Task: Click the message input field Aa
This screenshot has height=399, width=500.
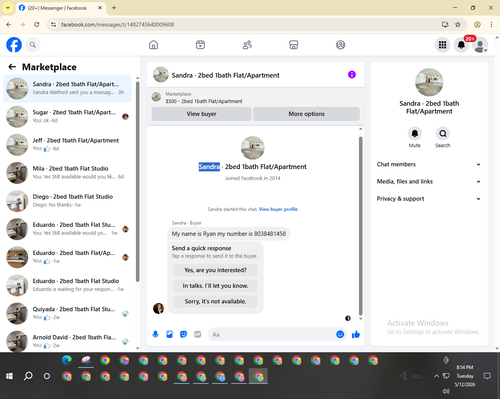Action: [x=272, y=334]
